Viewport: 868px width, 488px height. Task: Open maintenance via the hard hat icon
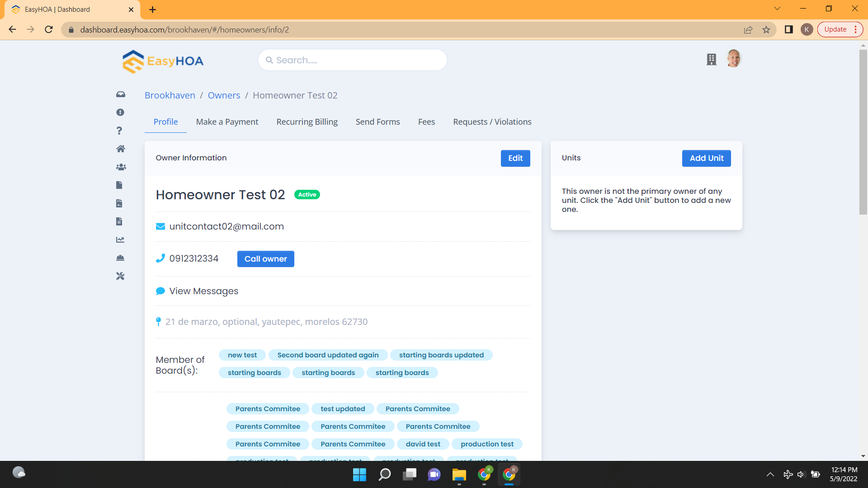120,258
